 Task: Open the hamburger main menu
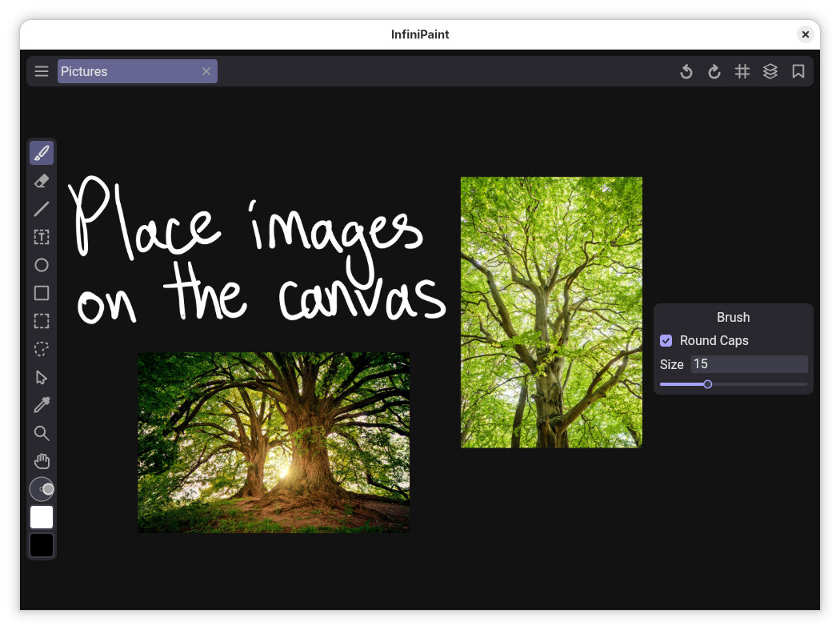[42, 71]
